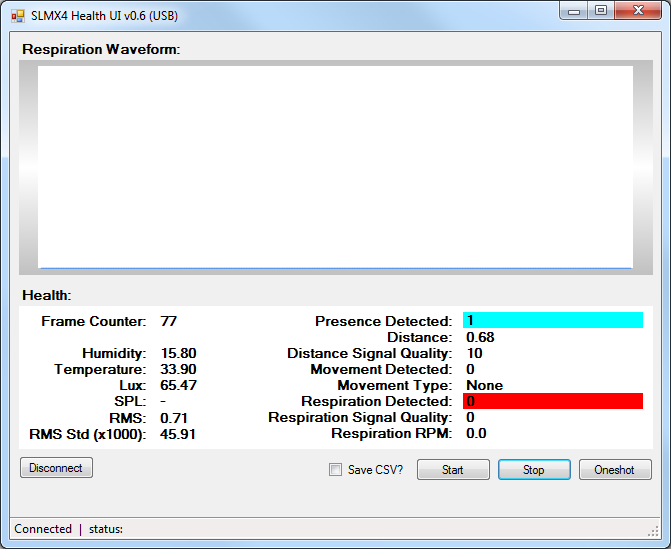
Task: Click the cyan Presence Detected indicator
Action: coord(553,320)
